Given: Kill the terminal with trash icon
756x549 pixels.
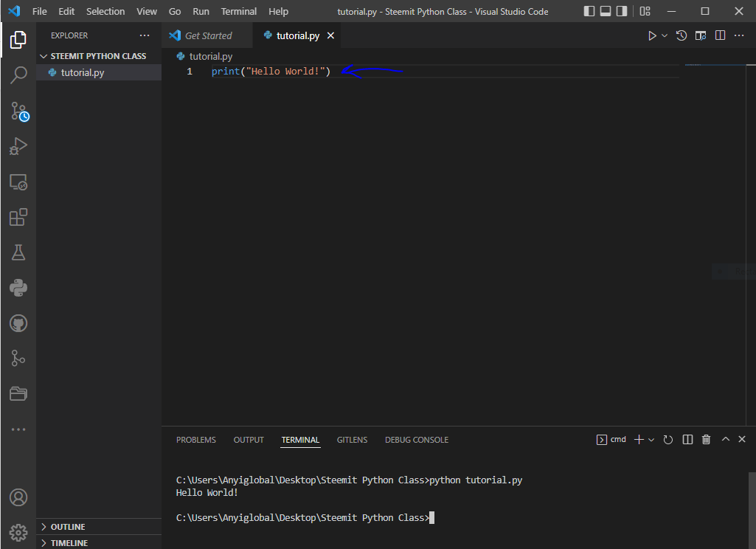Looking at the screenshot, I should pos(706,440).
